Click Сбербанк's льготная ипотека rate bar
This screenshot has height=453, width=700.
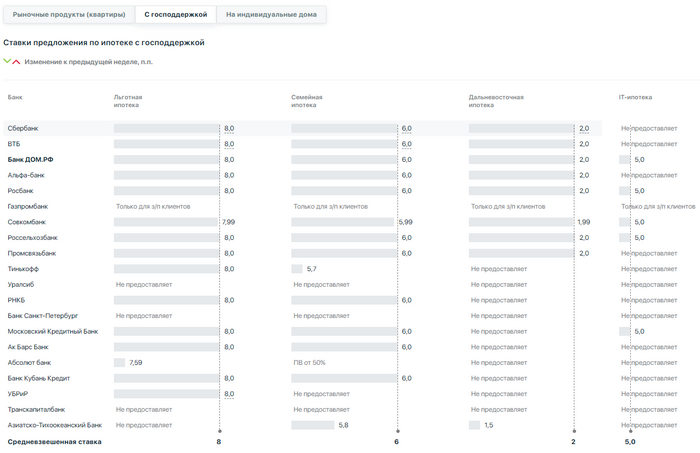click(x=166, y=129)
